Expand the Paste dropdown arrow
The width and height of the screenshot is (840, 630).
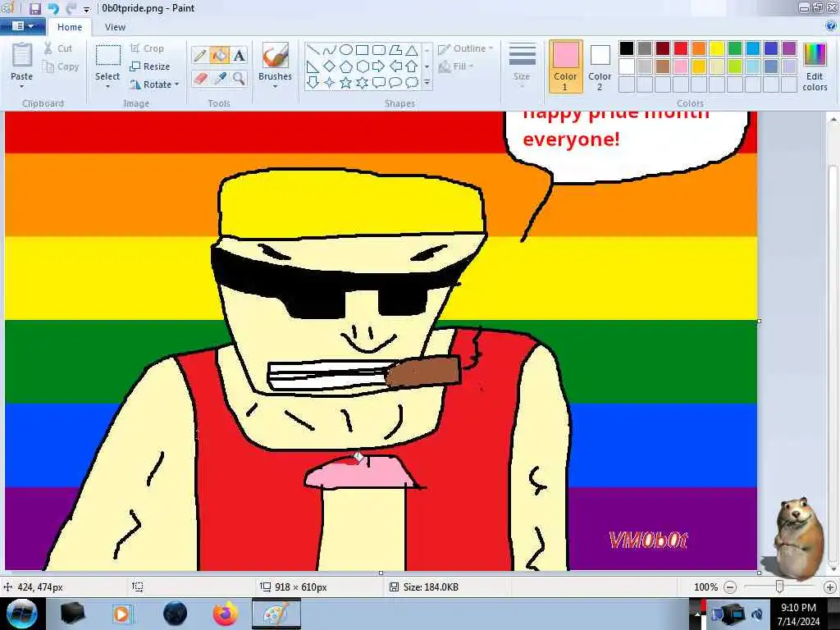point(21,86)
